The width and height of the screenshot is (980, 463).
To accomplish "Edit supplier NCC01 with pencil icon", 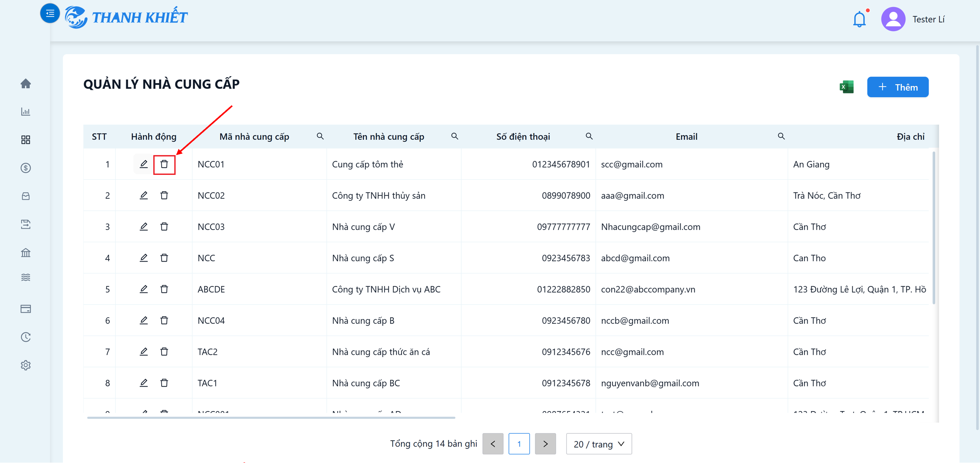I will pos(144,164).
